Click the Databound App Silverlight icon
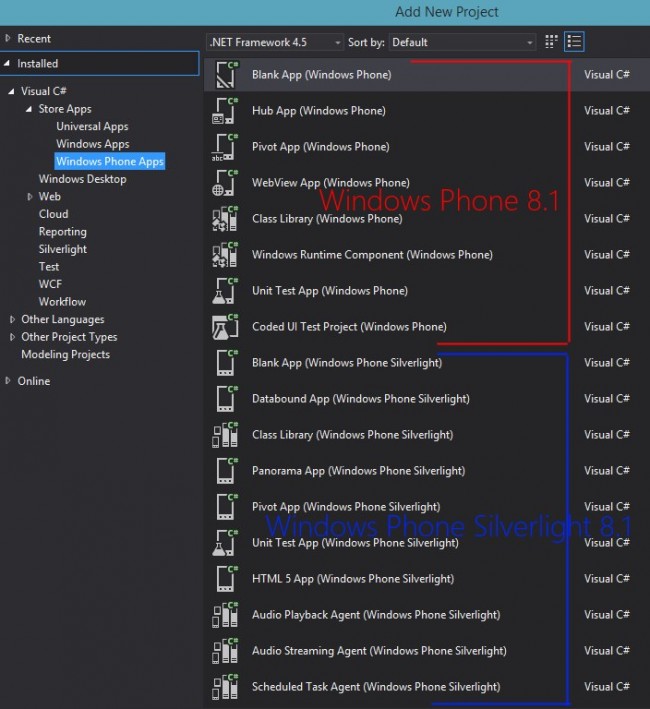Screen dimensions: 650x709 click(226, 399)
